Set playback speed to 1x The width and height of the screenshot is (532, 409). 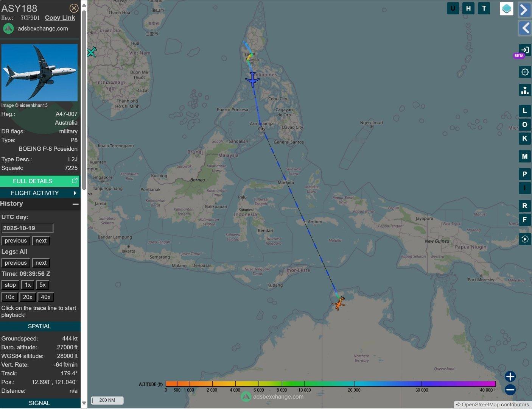point(28,285)
